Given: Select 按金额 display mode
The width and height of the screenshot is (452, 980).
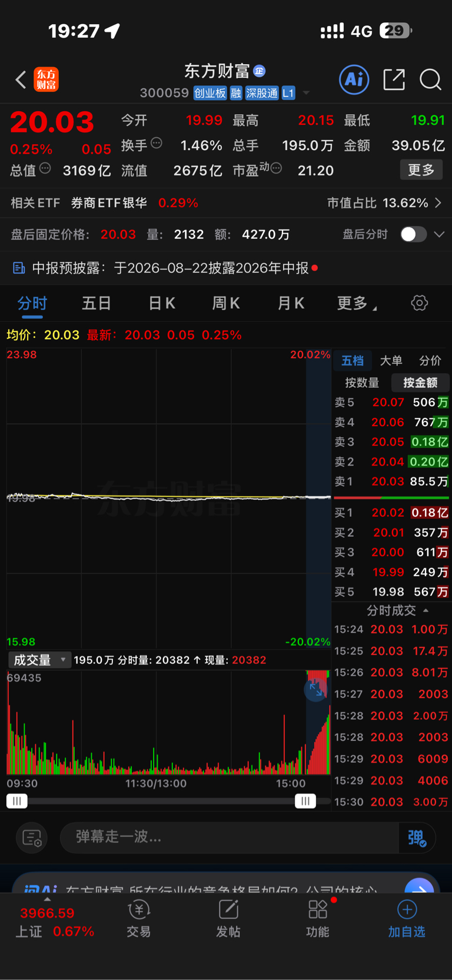Looking at the screenshot, I should (420, 383).
